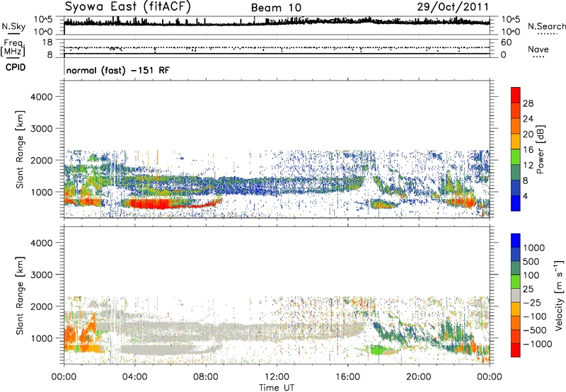Screen dimensions: 566x392
Task: Click the '28' power colorbar value
Action: tap(528, 103)
